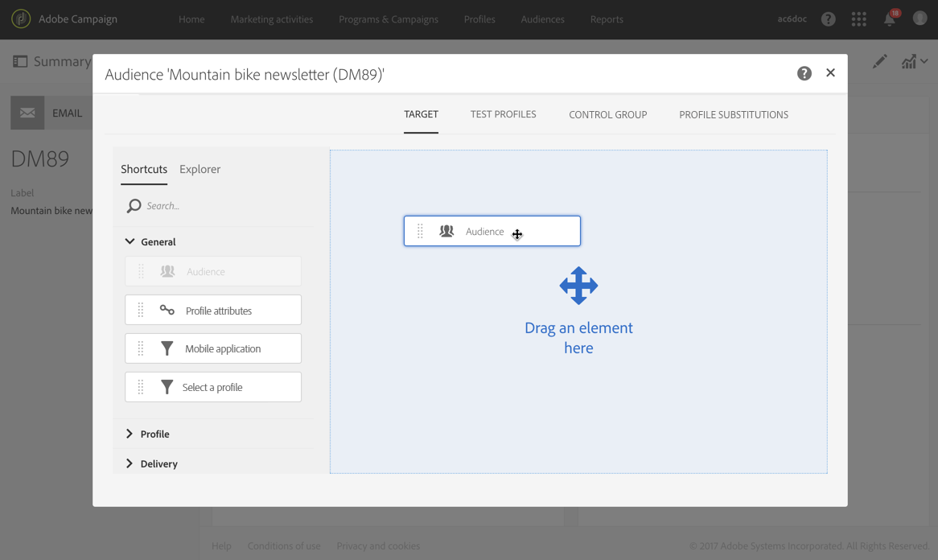Click the notifications bell icon
This screenshot has width=938, height=560.
coord(891,19)
